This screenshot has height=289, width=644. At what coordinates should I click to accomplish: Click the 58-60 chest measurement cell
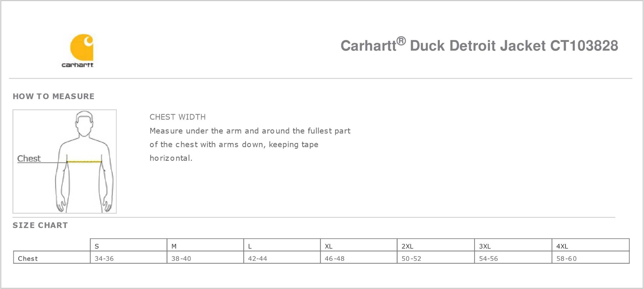567,258
